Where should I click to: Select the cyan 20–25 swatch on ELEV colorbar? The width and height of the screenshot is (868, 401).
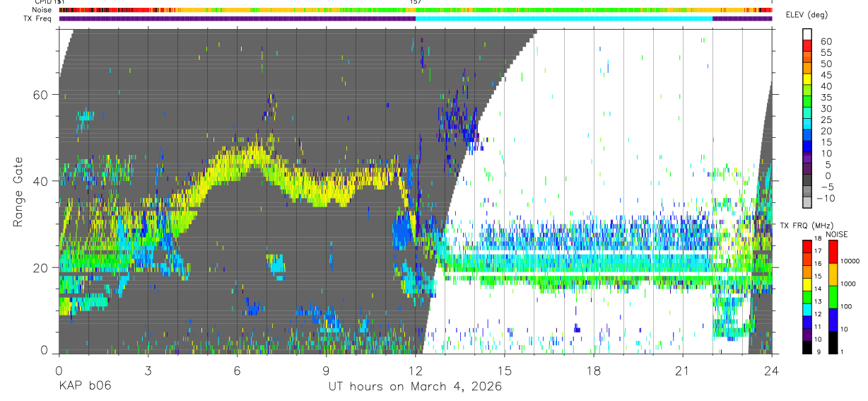click(808, 125)
